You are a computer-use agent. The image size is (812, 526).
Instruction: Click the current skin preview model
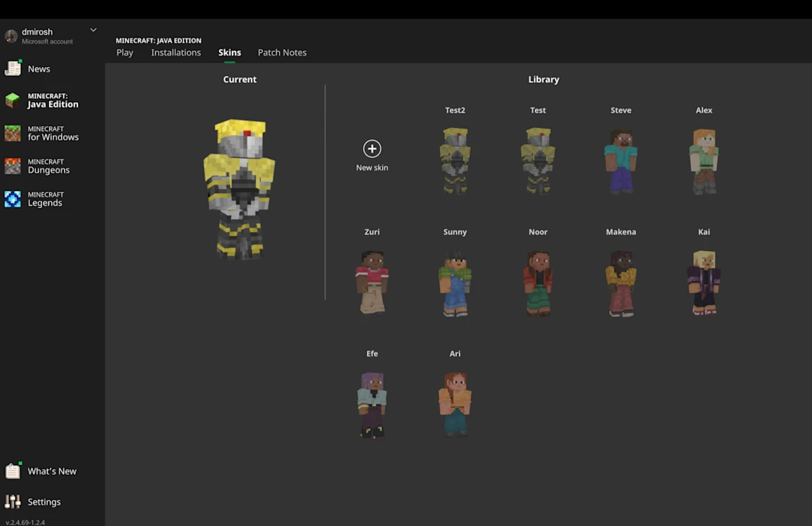pyautogui.click(x=239, y=189)
